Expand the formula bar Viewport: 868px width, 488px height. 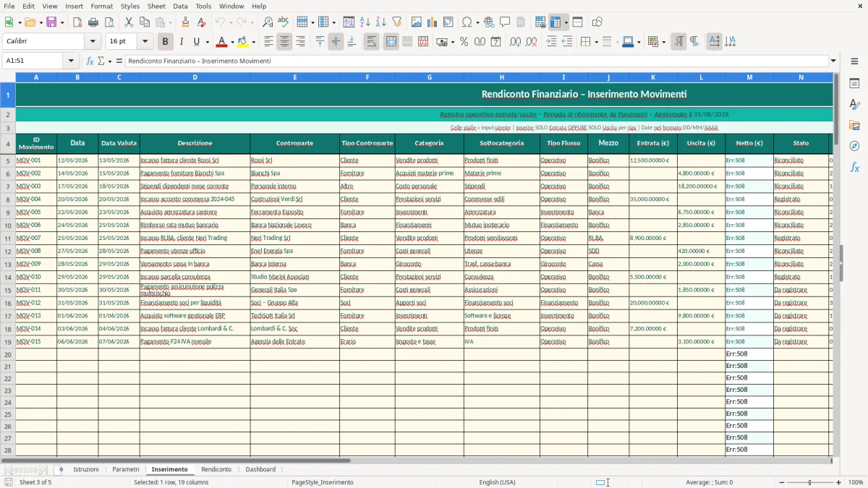coord(834,61)
